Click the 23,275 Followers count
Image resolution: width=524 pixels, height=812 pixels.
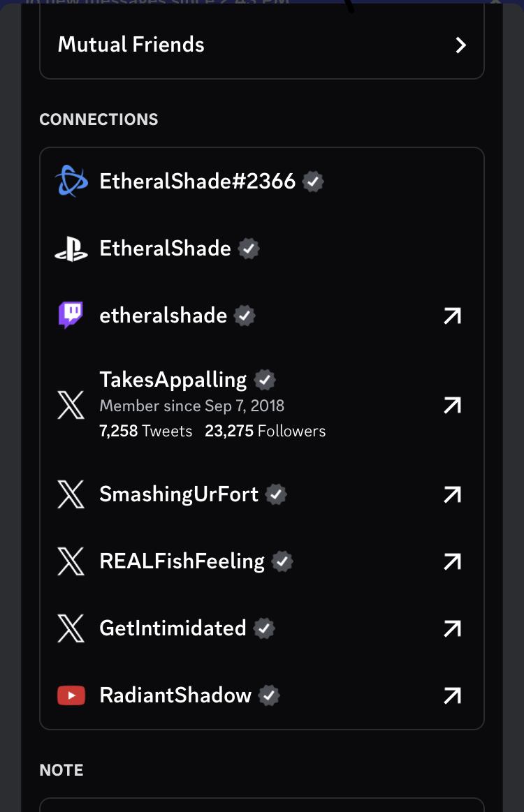click(265, 431)
